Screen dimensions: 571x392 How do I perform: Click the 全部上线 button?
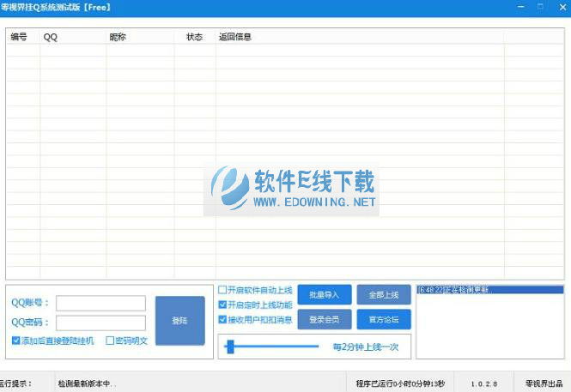pos(384,295)
